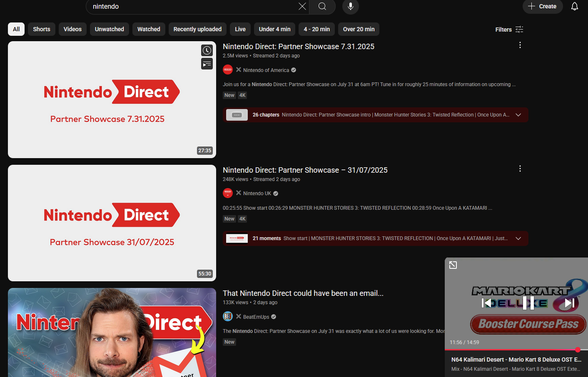Viewport: 588px width, 377px height.
Task: Seek on the miniplayer progress bar
Action: tap(516, 350)
